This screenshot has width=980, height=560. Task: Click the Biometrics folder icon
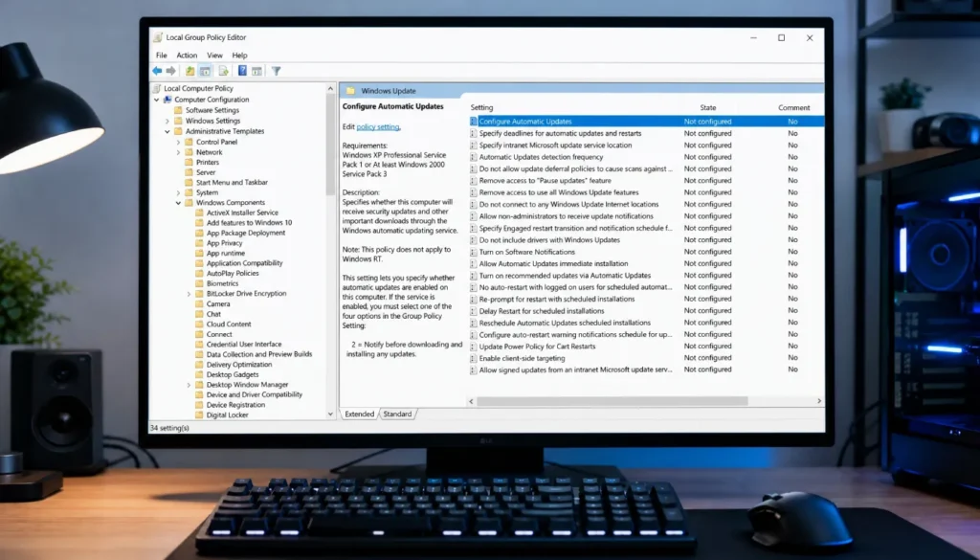[199, 283]
